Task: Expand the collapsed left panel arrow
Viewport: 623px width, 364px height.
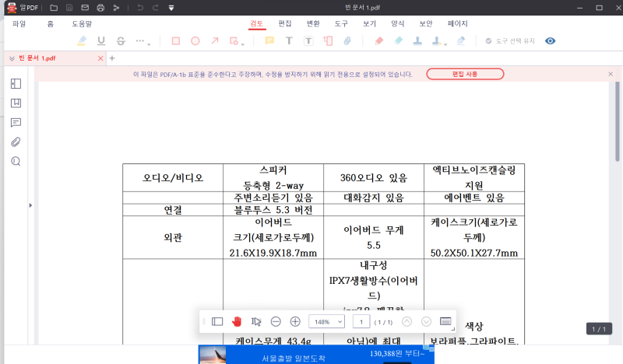Action: pos(30,205)
